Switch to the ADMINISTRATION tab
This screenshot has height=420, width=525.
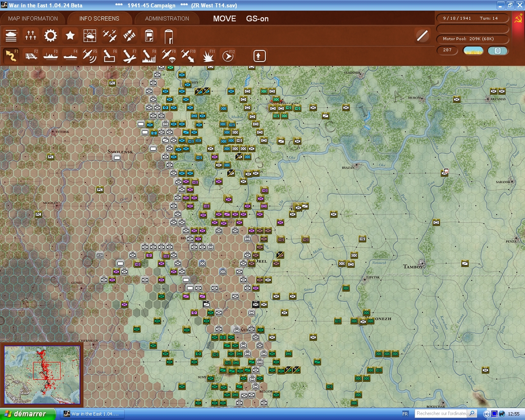pos(167,18)
